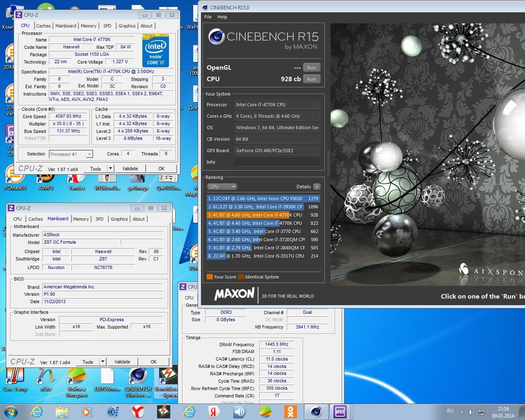Click the Info input field in Cinebench

tap(277, 162)
